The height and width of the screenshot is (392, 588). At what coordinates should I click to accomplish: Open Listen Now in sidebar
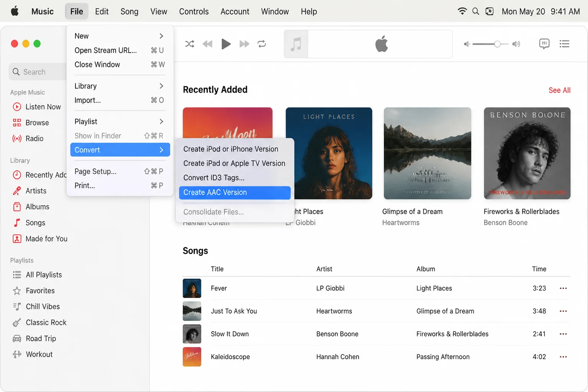click(x=37, y=107)
